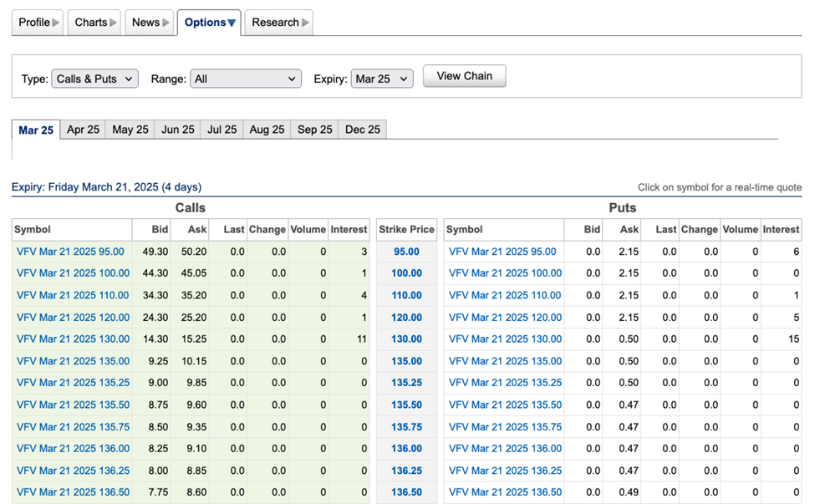The height and width of the screenshot is (504, 815).
Task: Select the Options tab
Action: tap(210, 23)
